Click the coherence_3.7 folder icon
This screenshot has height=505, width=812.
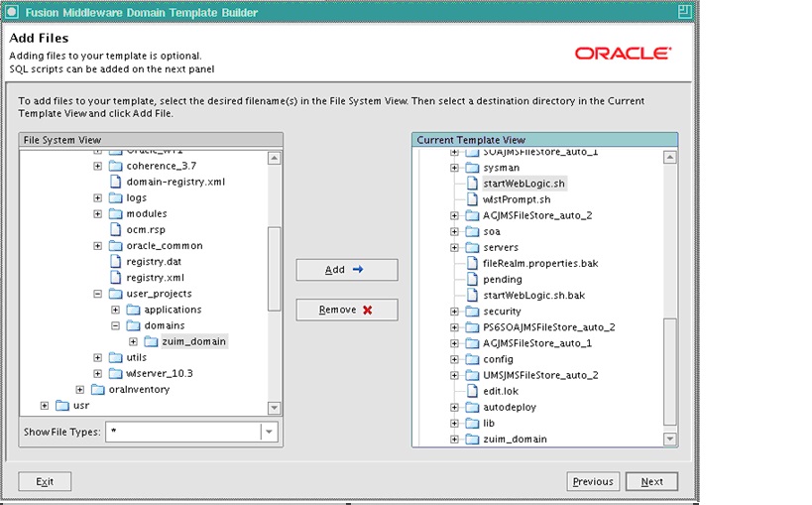click(x=115, y=166)
